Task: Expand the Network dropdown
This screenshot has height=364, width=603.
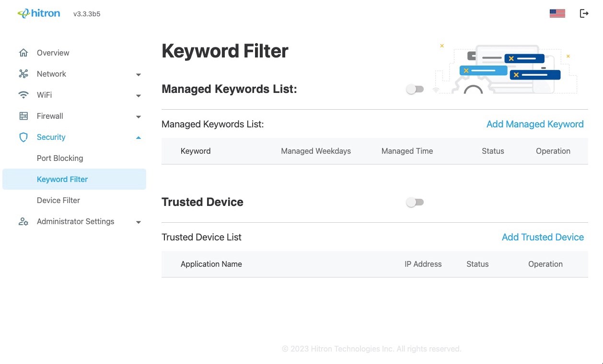Action: tap(139, 75)
